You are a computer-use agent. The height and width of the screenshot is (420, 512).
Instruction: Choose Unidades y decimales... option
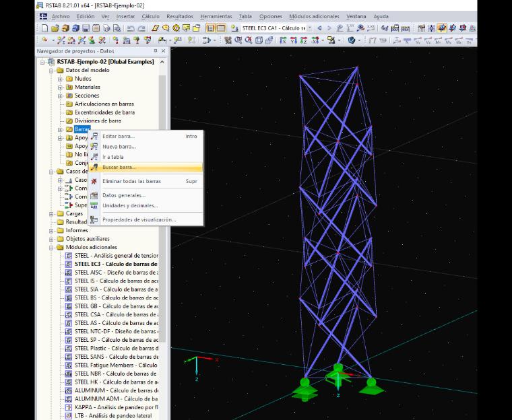146,205
